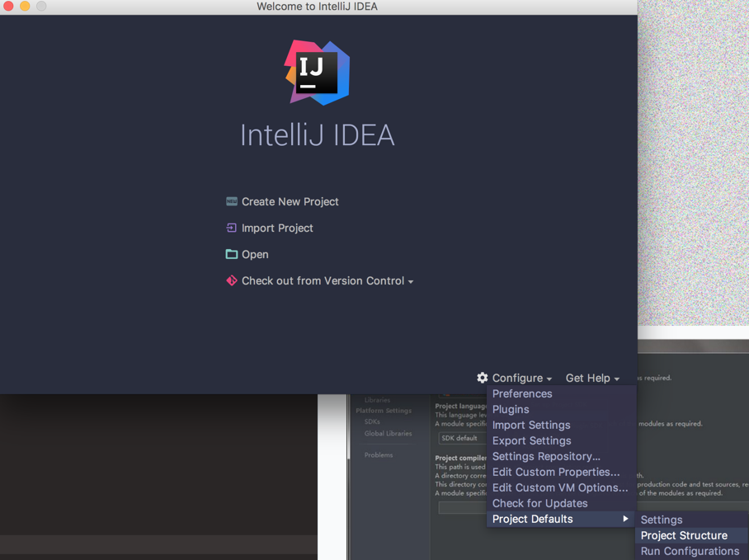The width and height of the screenshot is (749, 560).
Task: Select Project Structure in submenu
Action: pos(692,535)
